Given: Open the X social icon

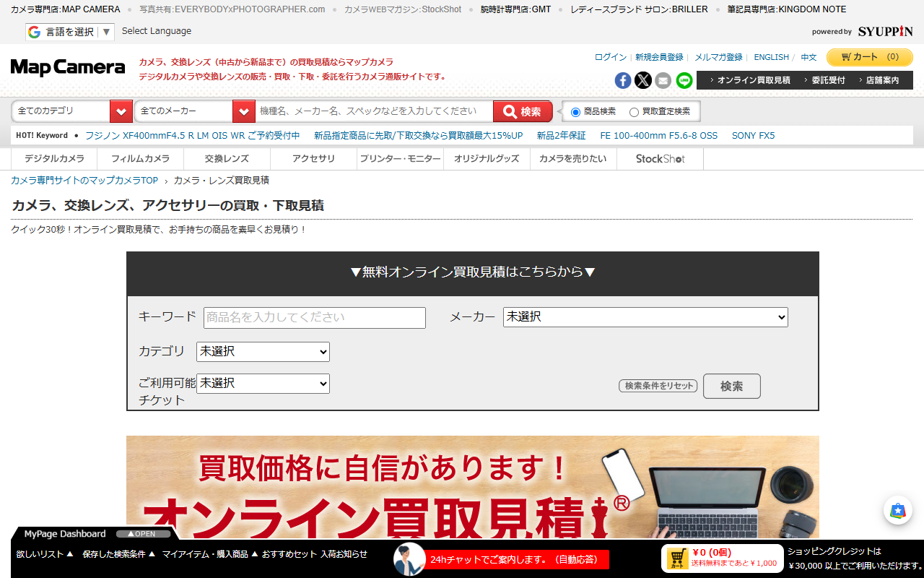Looking at the screenshot, I should click(x=643, y=80).
